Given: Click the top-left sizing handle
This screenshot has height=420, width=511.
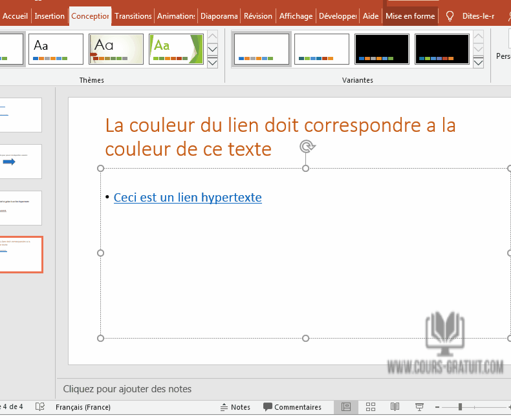Looking at the screenshot, I should tap(101, 169).
